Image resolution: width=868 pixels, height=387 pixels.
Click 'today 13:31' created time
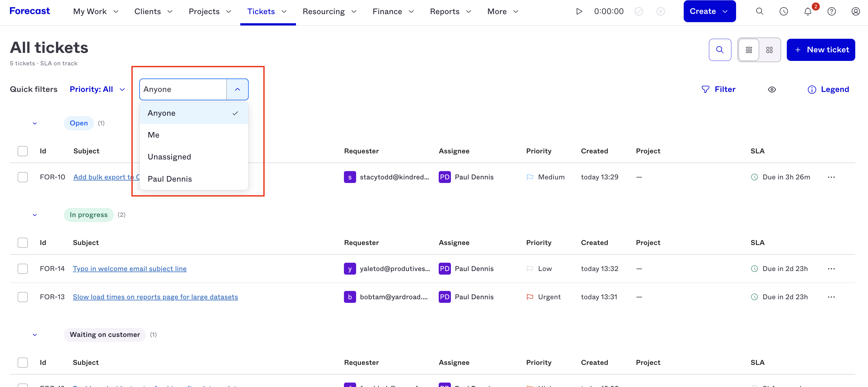coord(599,297)
